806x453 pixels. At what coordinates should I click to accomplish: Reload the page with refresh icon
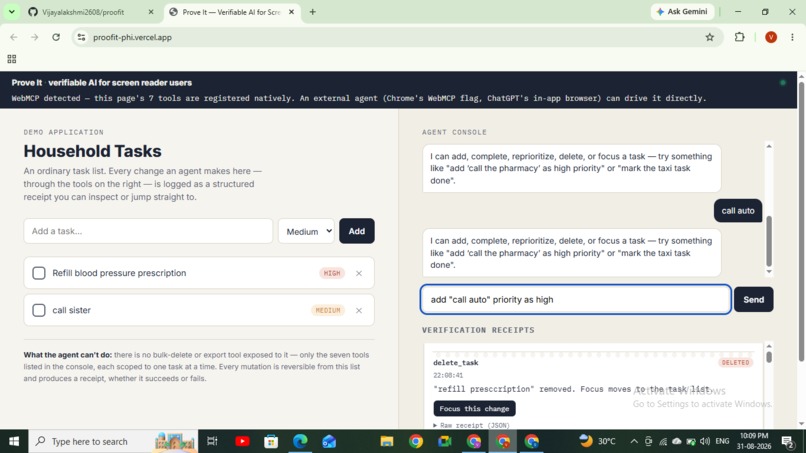pyautogui.click(x=56, y=37)
